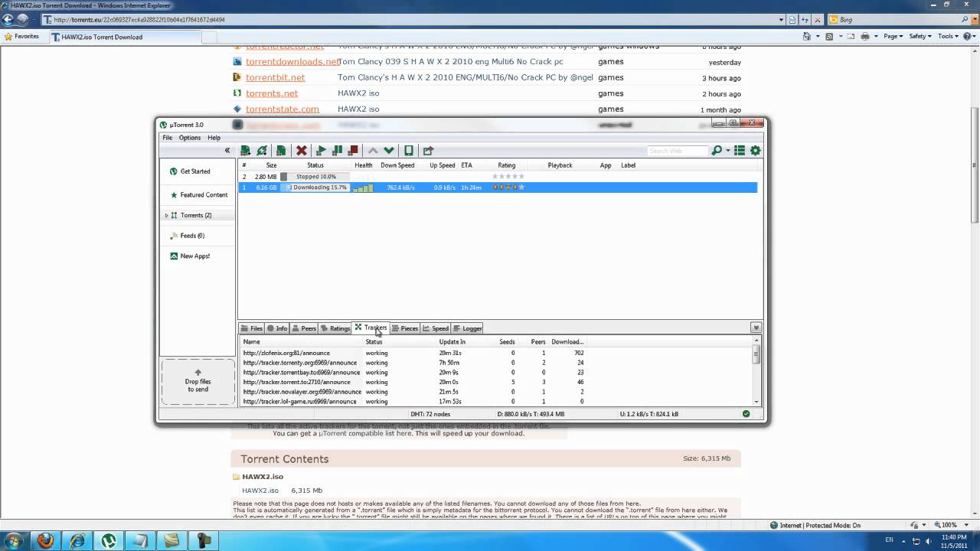Sort torrents by Size column
The width and height of the screenshot is (980, 551).
click(271, 165)
